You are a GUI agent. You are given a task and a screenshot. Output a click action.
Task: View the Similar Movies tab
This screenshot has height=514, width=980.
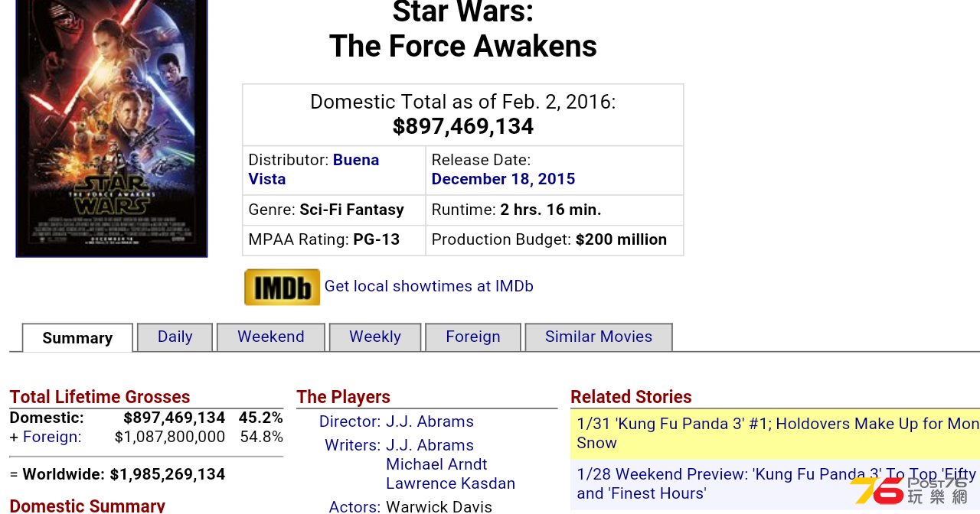point(599,337)
